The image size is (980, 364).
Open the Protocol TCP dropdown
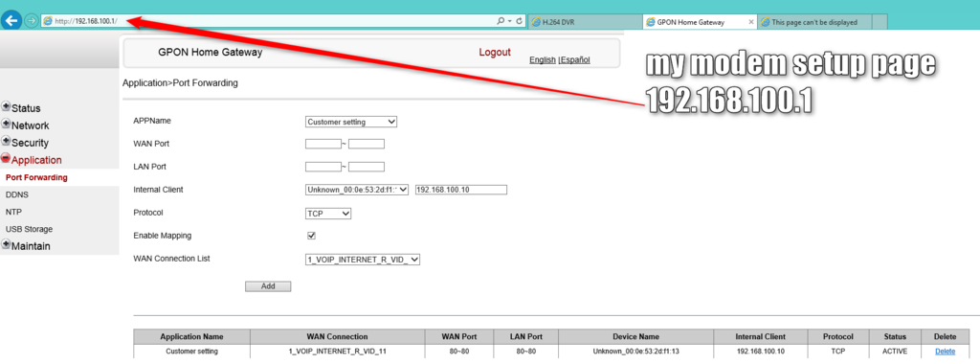[x=329, y=214]
